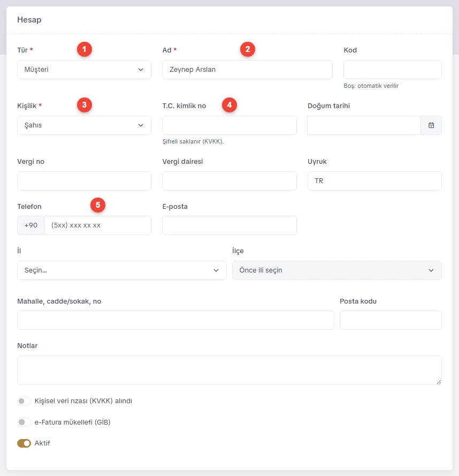Click the 'Boş: otomatik verilir' hint text
The height and width of the screenshot is (476, 459).
(371, 86)
